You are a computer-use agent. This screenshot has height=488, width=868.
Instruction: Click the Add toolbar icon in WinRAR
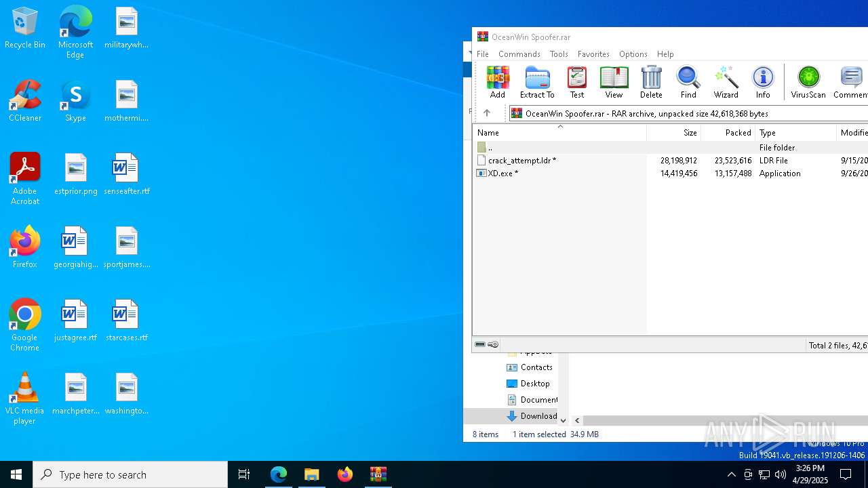tap(497, 82)
